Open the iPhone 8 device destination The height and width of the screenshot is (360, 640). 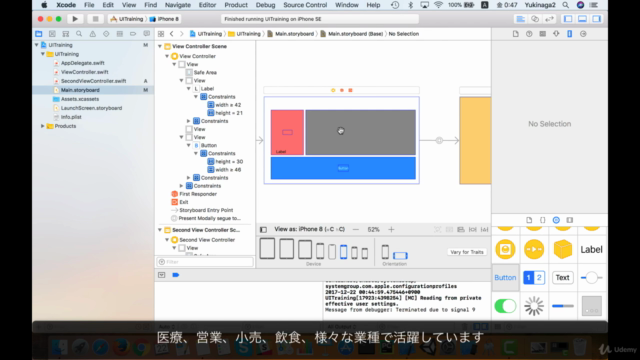click(x=164, y=19)
